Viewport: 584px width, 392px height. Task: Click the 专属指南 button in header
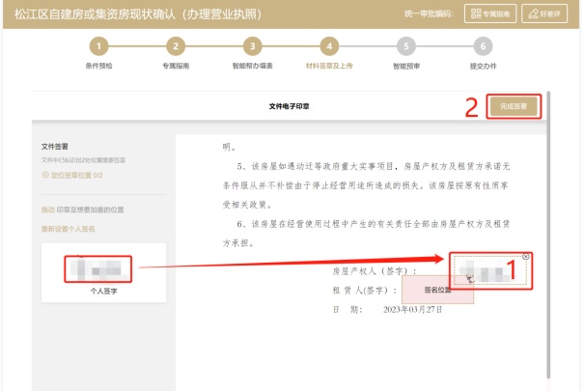(x=490, y=14)
